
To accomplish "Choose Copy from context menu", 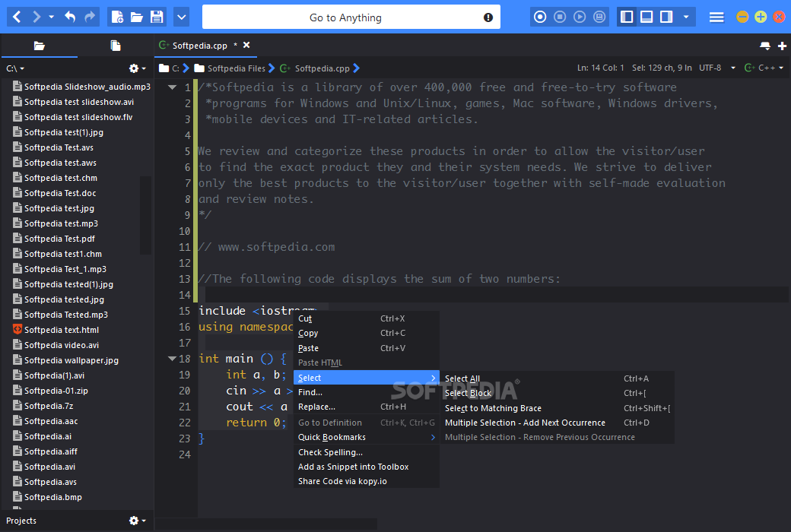I will point(367,334).
